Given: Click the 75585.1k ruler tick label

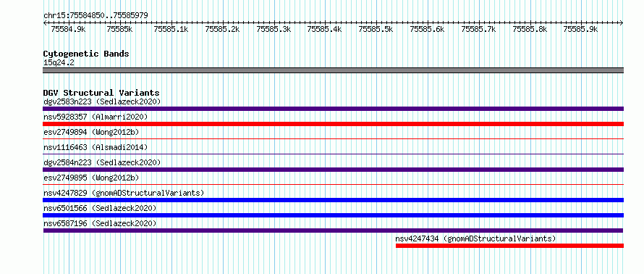Looking at the screenshot, I should click(x=171, y=29).
